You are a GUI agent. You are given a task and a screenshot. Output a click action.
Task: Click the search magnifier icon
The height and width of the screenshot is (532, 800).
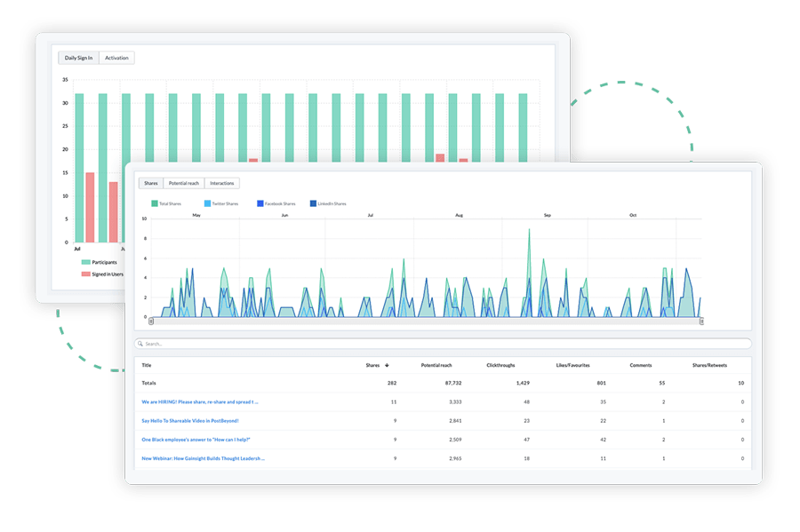[x=140, y=344]
